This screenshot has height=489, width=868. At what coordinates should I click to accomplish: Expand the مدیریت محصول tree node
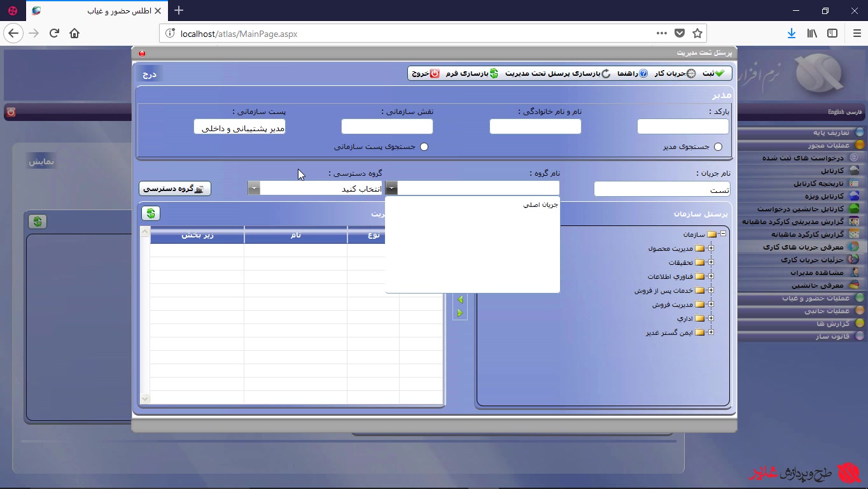(x=711, y=248)
